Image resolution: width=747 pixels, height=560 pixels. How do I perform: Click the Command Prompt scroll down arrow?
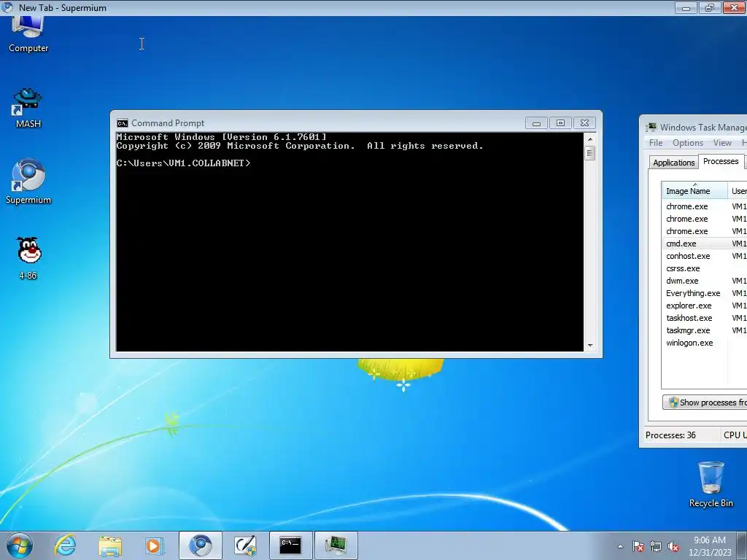click(x=589, y=346)
